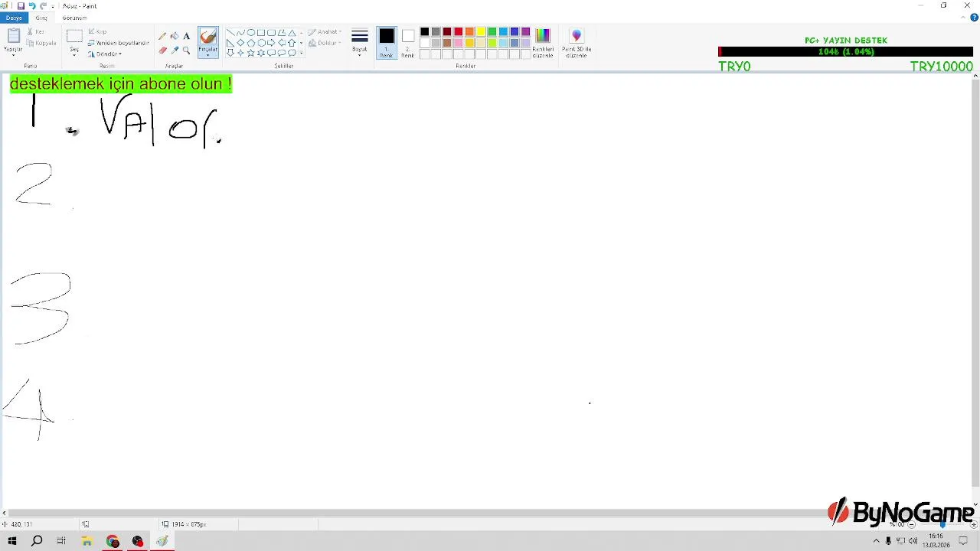The width and height of the screenshot is (980, 551).
Task: Open the Doldur fill dropdown
Action: pos(324,43)
